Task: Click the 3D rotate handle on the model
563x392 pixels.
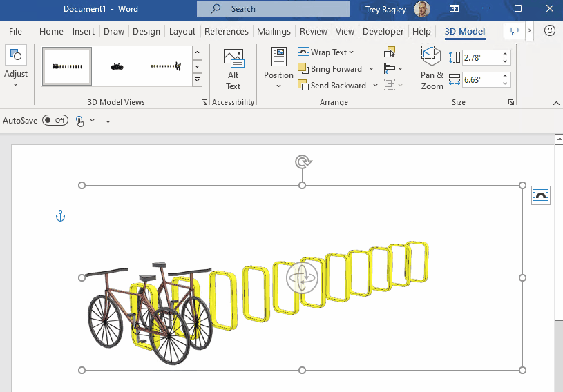Action: pos(302,278)
